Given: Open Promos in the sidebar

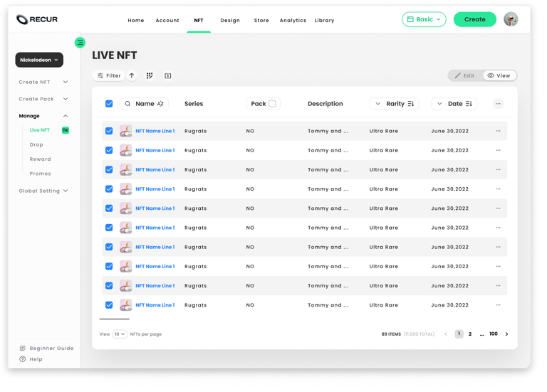Looking at the screenshot, I should click(40, 174).
